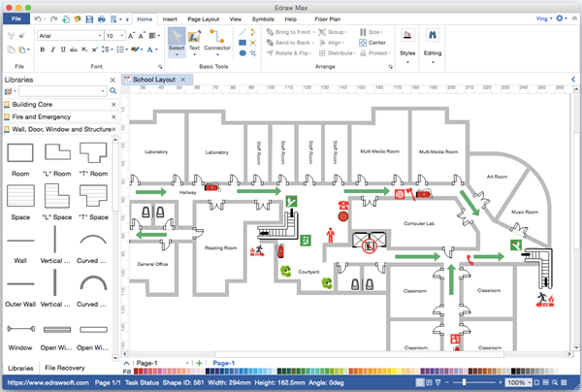Toggle Bold text formatting
This screenshot has width=582, height=392.
tap(43, 50)
